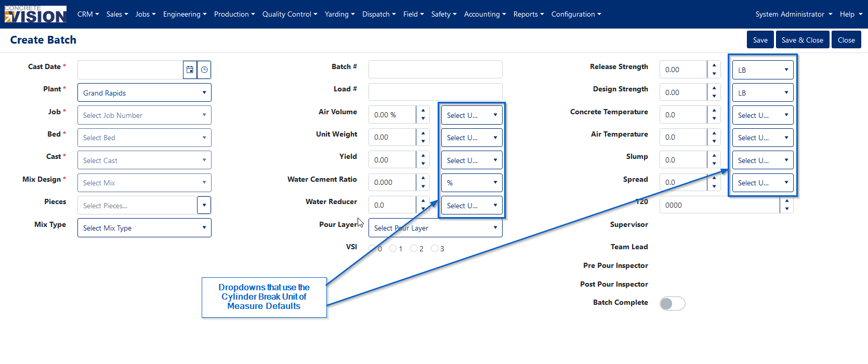This screenshot has height=364, width=868.
Task: Open the Release Strength LB unit dropdown
Action: click(763, 70)
